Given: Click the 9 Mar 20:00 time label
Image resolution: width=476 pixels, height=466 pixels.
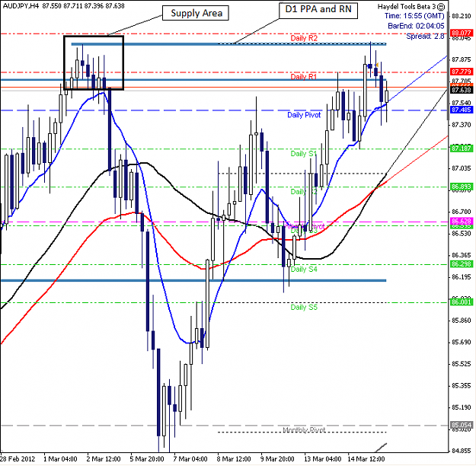Looking at the screenshot, I should coord(277,459).
